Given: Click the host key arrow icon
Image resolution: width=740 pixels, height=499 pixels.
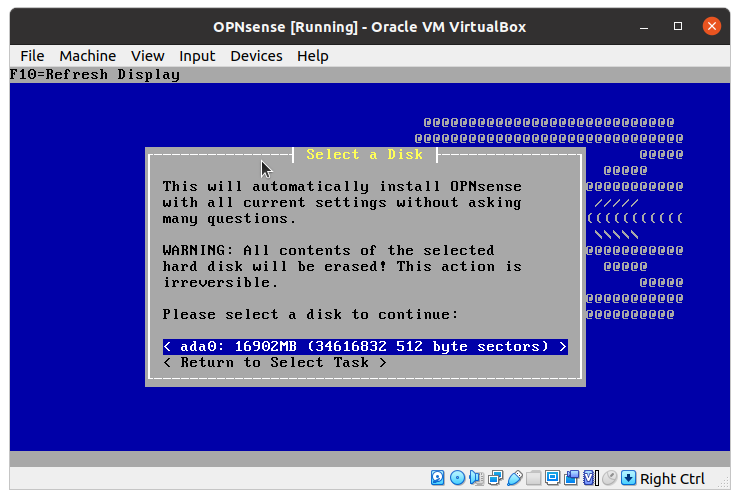Looking at the screenshot, I should point(628,478).
